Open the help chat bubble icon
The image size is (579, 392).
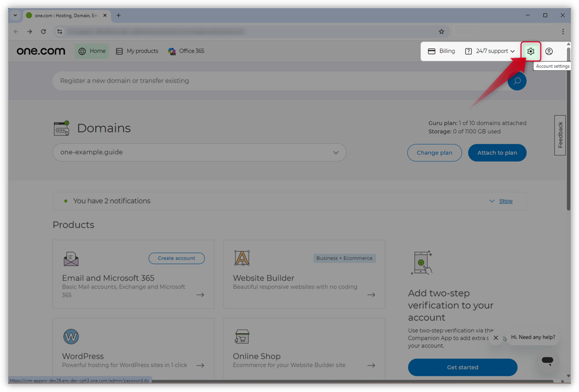547,360
